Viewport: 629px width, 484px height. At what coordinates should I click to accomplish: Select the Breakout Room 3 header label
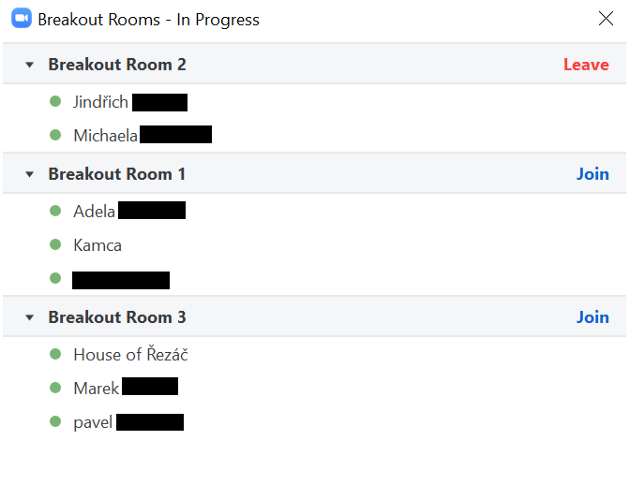pyautogui.click(x=117, y=317)
